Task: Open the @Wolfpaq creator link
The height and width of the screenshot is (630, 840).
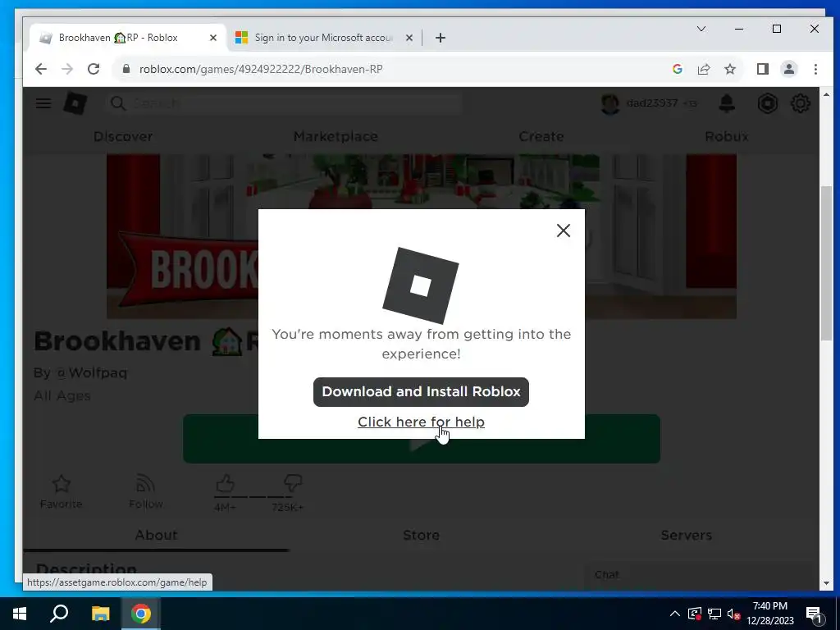Action: tap(91, 372)
